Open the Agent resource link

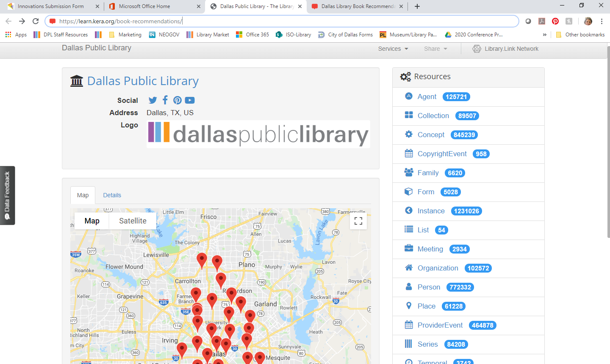tap(427, 97)
